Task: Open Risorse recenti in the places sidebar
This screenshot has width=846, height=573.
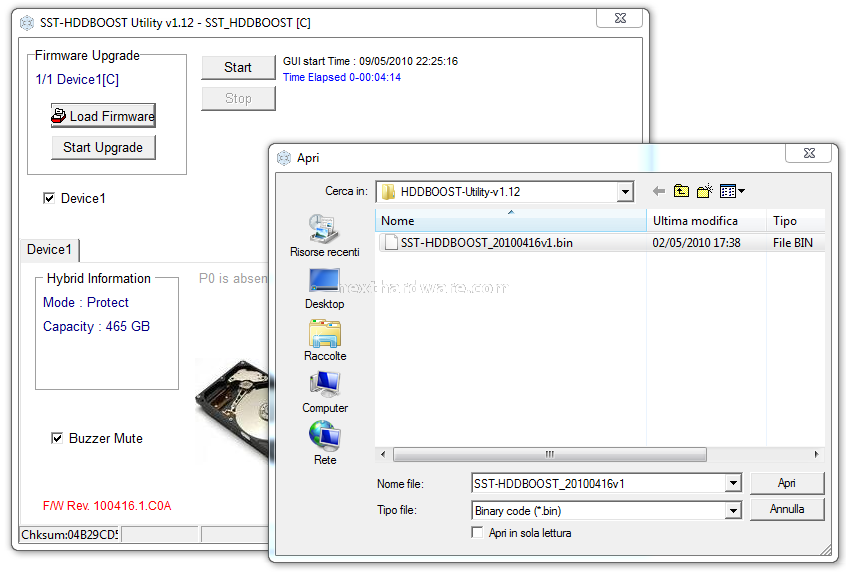Action: click(x=325, y=236)
